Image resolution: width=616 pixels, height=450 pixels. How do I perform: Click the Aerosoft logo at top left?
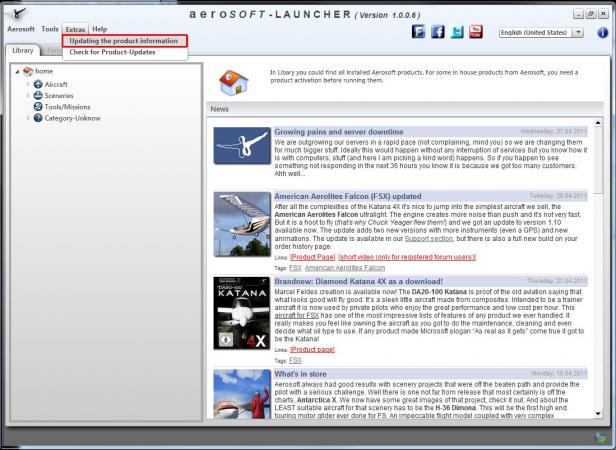[18, 15]
